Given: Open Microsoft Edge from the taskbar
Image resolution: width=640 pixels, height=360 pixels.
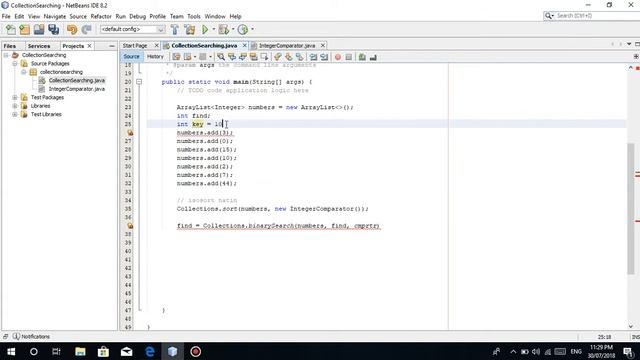Looking at the screenshot, I should pyautogui.click(x=150, y=351).
